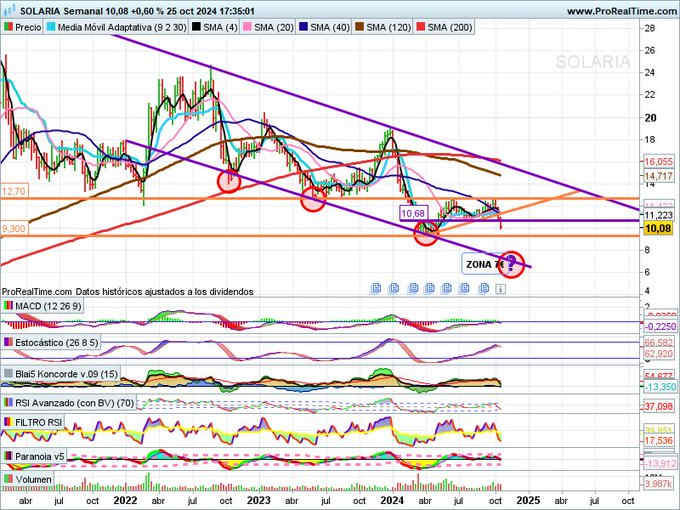This screenshot has width=680, height=510.
Task: Click the dark blue SMA (40) color square
Action: pos(303,27)
